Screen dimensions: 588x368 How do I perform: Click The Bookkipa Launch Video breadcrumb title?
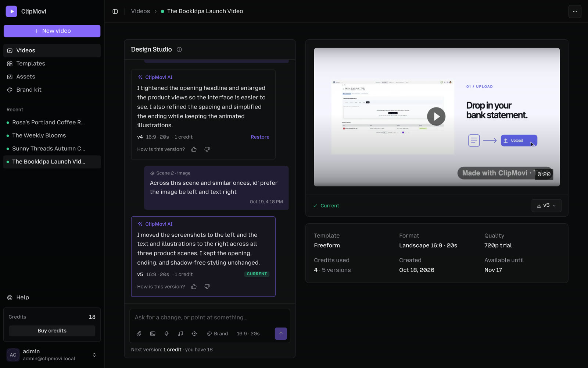pos(205,11)
